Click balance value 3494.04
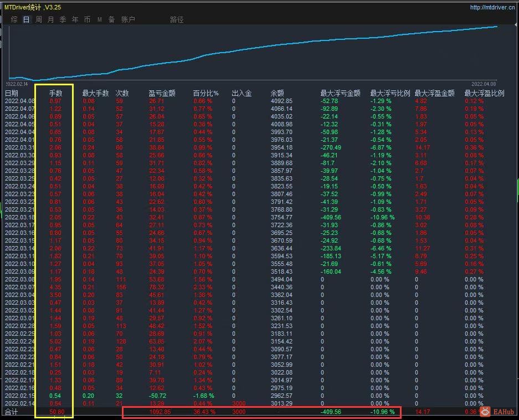 [282, 279]
